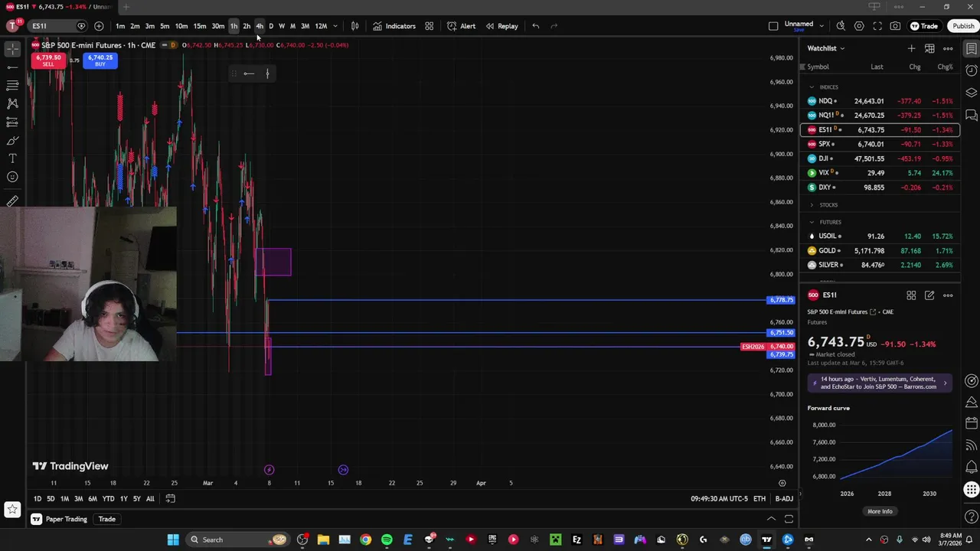Edit the ES1! symbol details pencil icon

coord(929,295)
